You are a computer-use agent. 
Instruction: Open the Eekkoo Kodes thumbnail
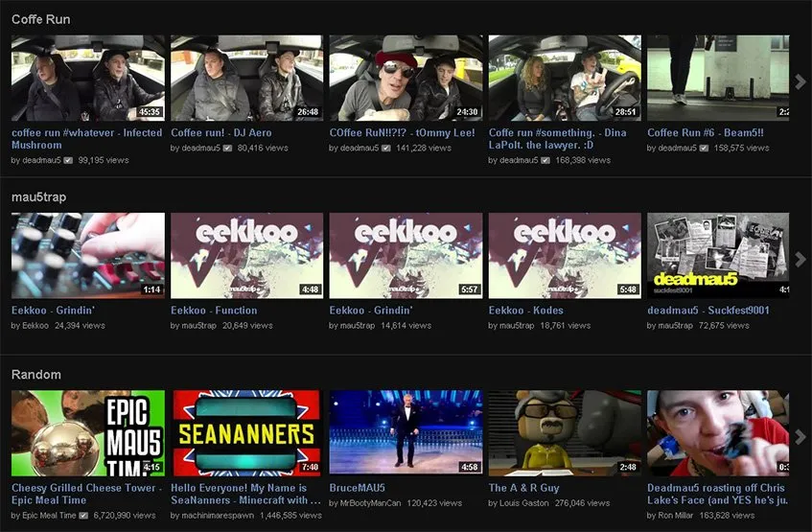565,255
